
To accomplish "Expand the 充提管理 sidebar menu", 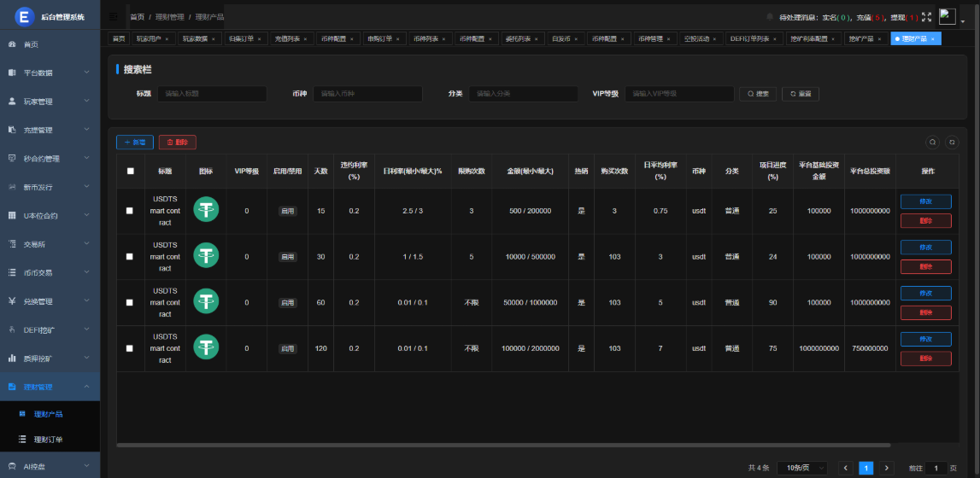I will [50, 130].
